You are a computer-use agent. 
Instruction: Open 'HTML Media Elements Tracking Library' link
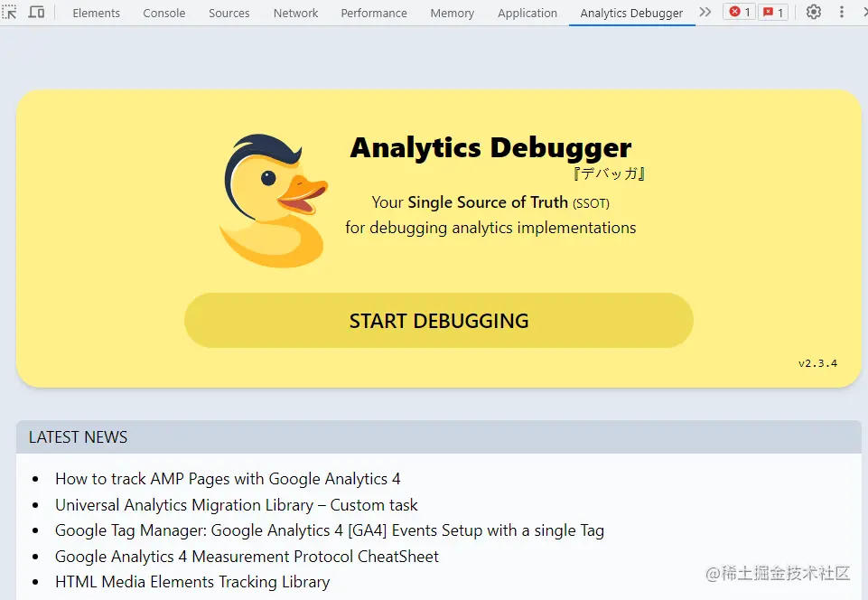point(192,582)
